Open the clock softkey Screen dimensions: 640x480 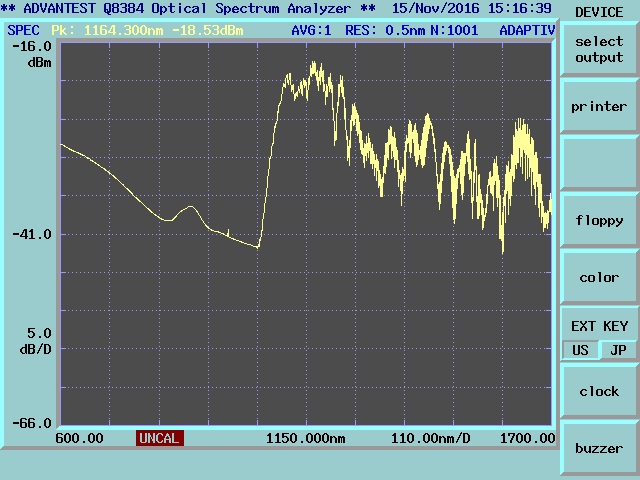599,391
